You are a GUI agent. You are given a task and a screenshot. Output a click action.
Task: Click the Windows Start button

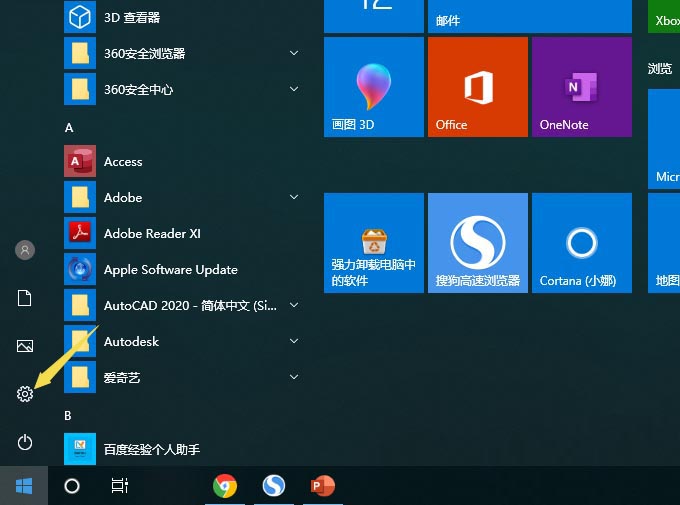click(24, 485)
